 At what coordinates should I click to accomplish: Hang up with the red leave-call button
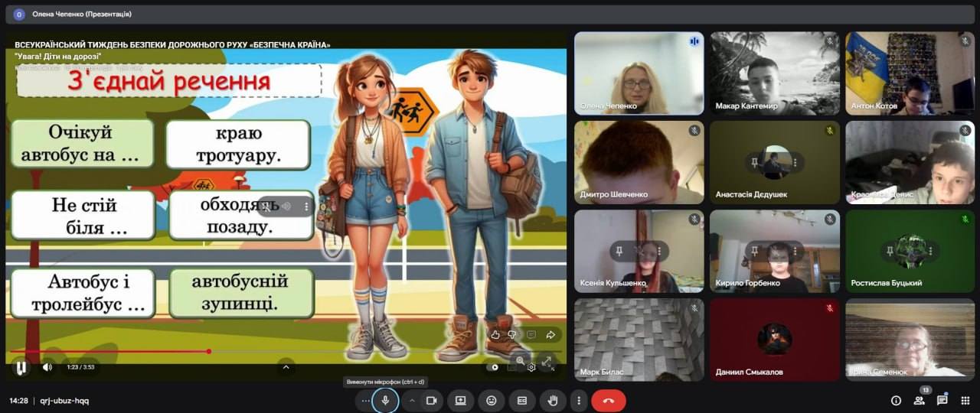[x=609, y=400]
